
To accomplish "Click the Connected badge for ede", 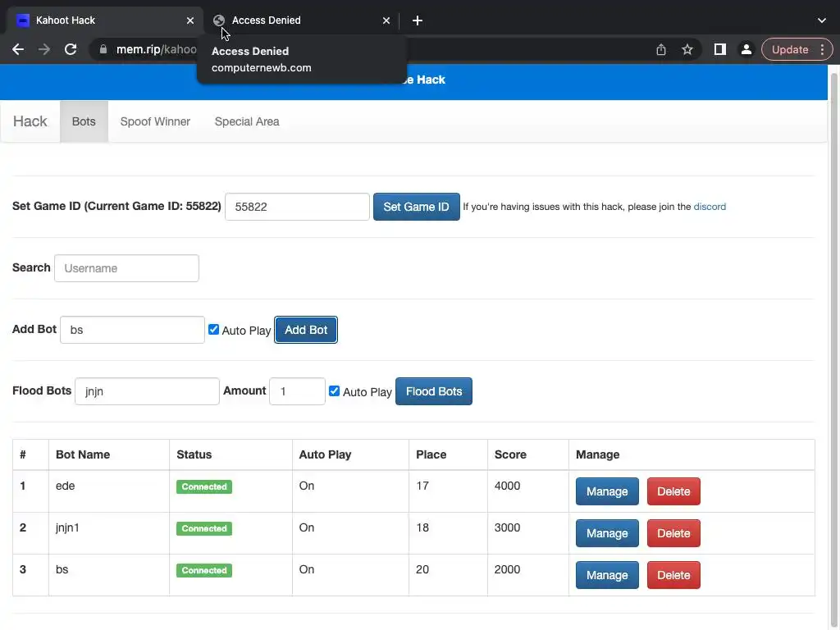I will tap(204, 486).
